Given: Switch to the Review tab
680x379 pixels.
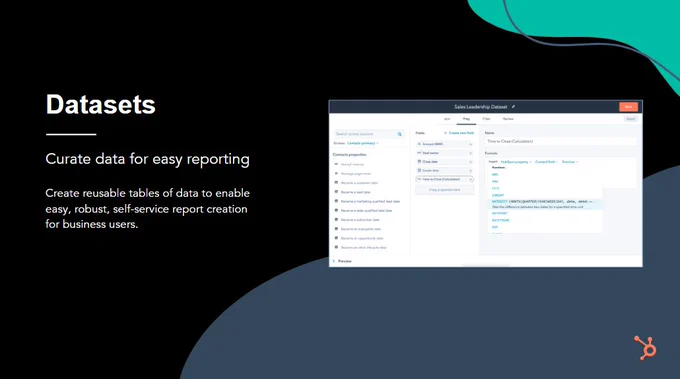Looking at the screenshot, I should point(508,119).
